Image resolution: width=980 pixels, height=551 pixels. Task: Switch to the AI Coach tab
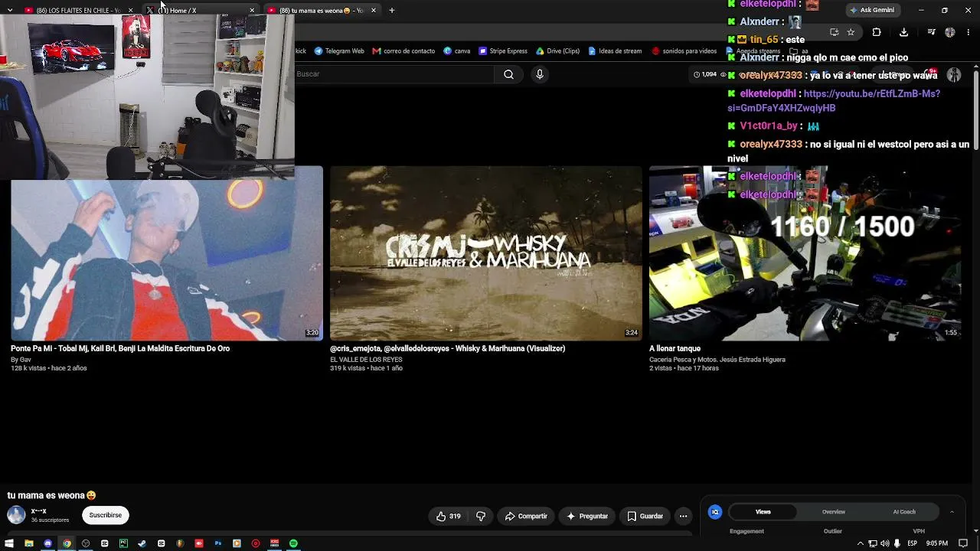(x=904, y=512)
